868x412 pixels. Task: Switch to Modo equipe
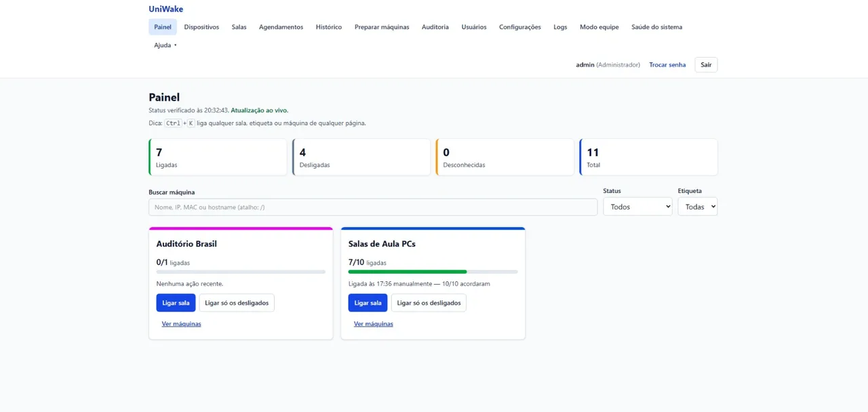[x=599, y=27]
